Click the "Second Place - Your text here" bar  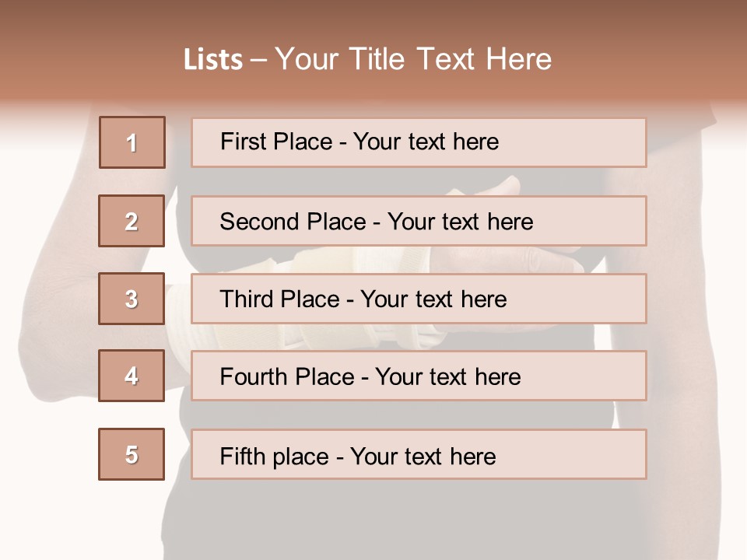click(x=419, y=221)
